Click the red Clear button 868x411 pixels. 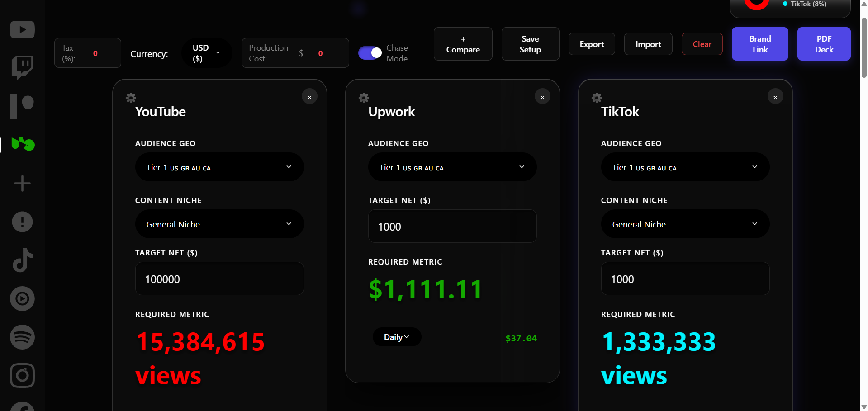coord(702,44)
